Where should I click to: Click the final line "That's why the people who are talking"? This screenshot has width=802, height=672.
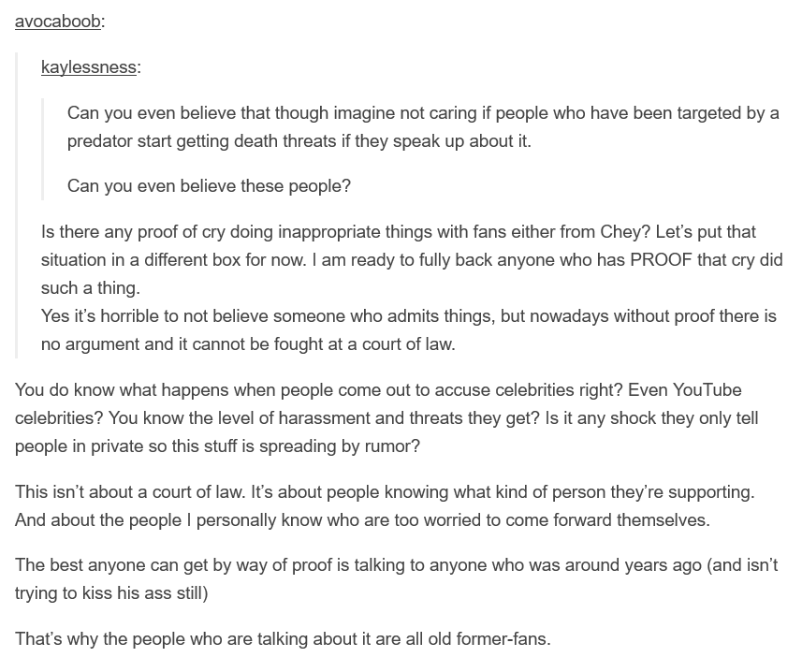283,638
